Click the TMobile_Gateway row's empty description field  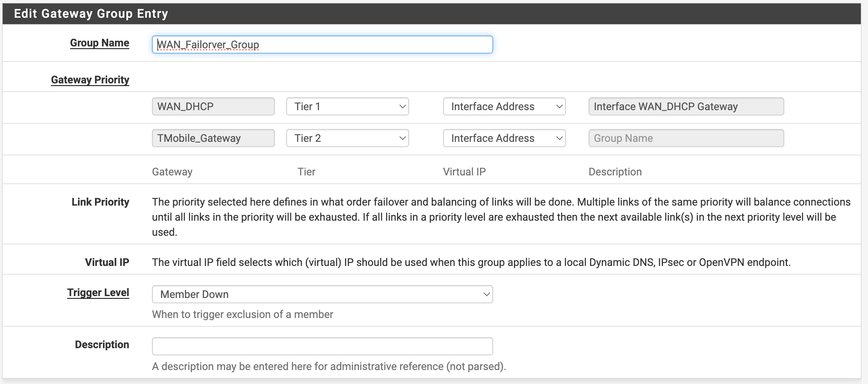tap(686, 138)
